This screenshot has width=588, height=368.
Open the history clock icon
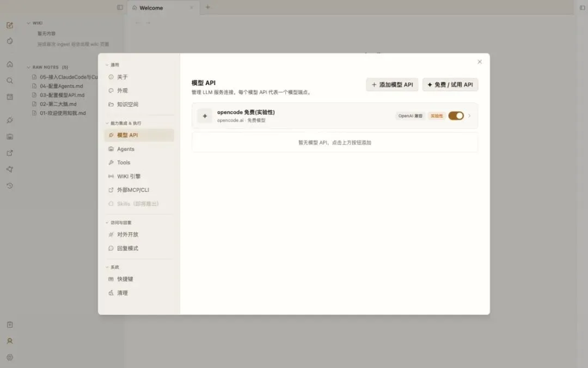click(10, 185)
